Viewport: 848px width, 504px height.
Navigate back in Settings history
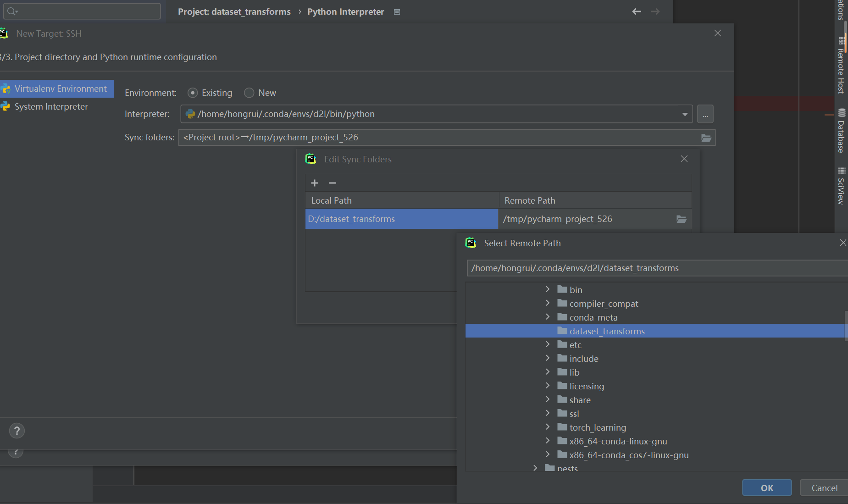click(x=637, y=11)
